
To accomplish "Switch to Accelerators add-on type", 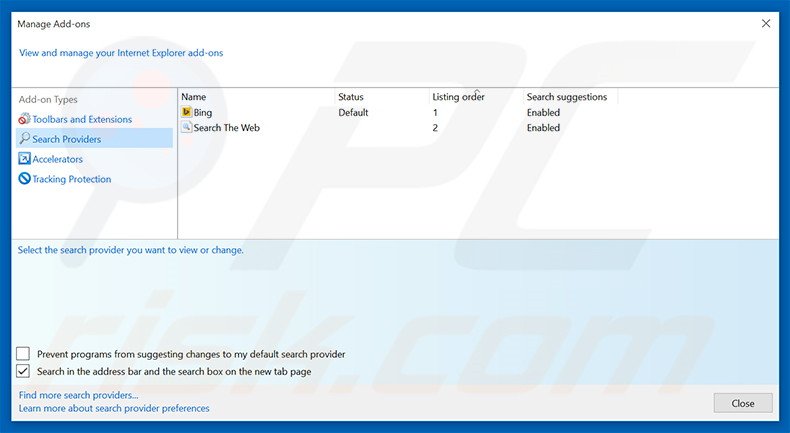I will pos(57,159).
